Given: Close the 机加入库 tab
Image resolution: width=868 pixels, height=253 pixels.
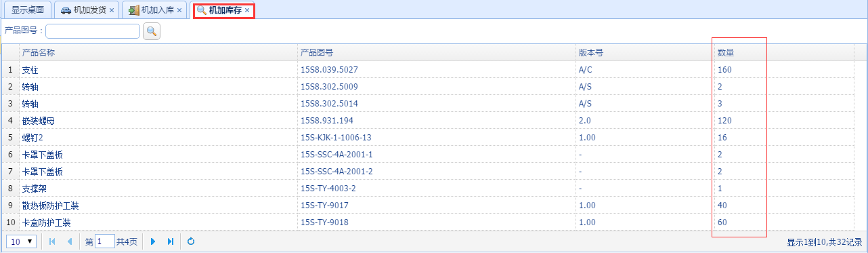Looking at the screenshot, I should point(179,10).
